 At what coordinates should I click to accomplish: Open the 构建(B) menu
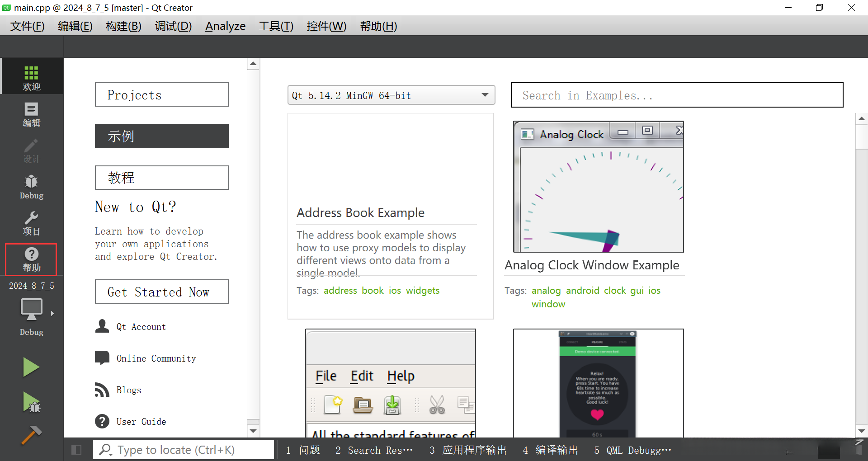(123, 26)
